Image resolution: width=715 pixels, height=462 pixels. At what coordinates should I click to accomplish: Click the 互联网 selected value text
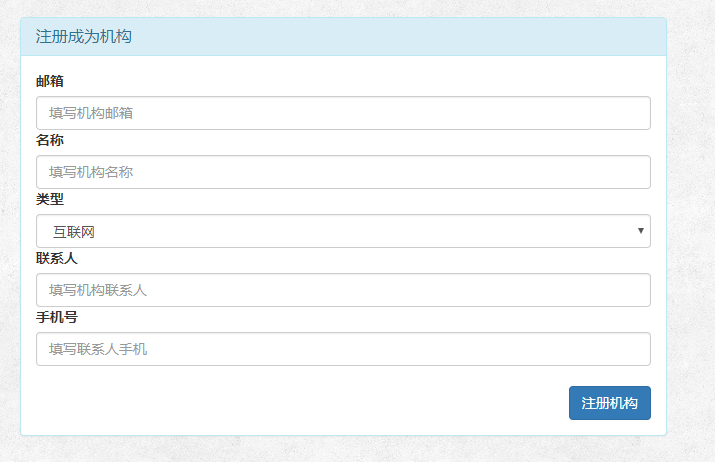(x=74, y=232)
